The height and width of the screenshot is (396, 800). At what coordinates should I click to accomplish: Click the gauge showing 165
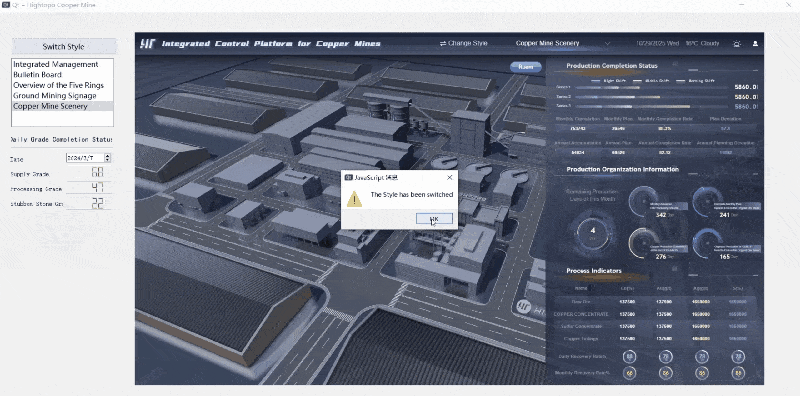tap(708, 243)
